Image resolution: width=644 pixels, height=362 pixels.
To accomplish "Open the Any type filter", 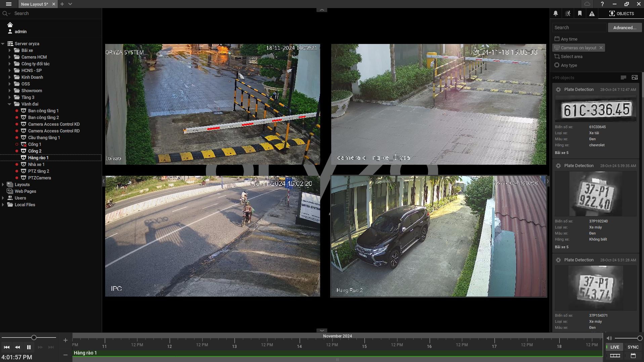I will 566,65.
